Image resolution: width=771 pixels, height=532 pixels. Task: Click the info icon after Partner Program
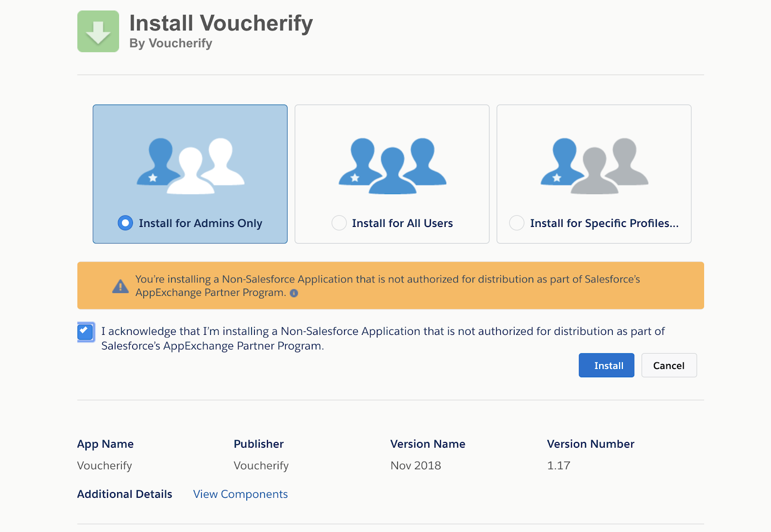pyautogui.click(x=294, y=293)
